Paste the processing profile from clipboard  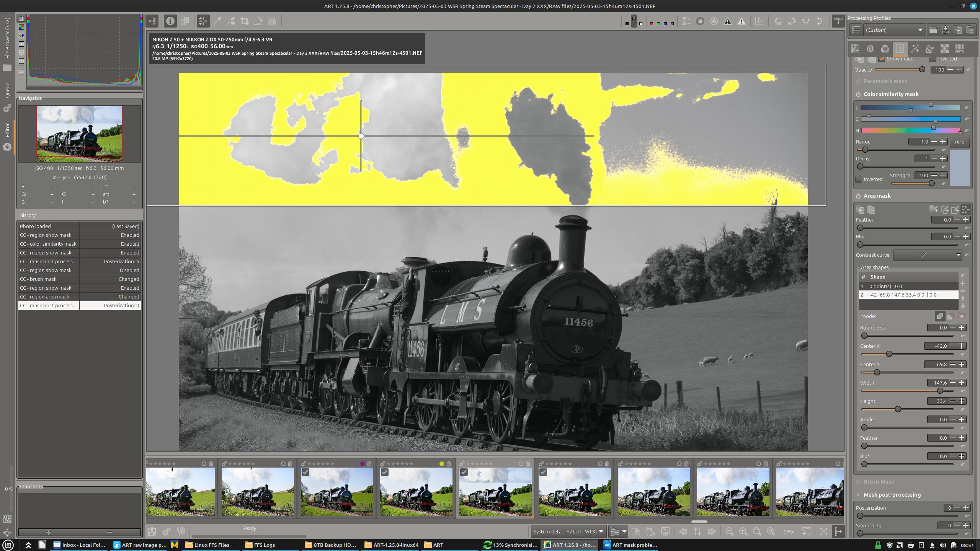click(x=970, y=30)
